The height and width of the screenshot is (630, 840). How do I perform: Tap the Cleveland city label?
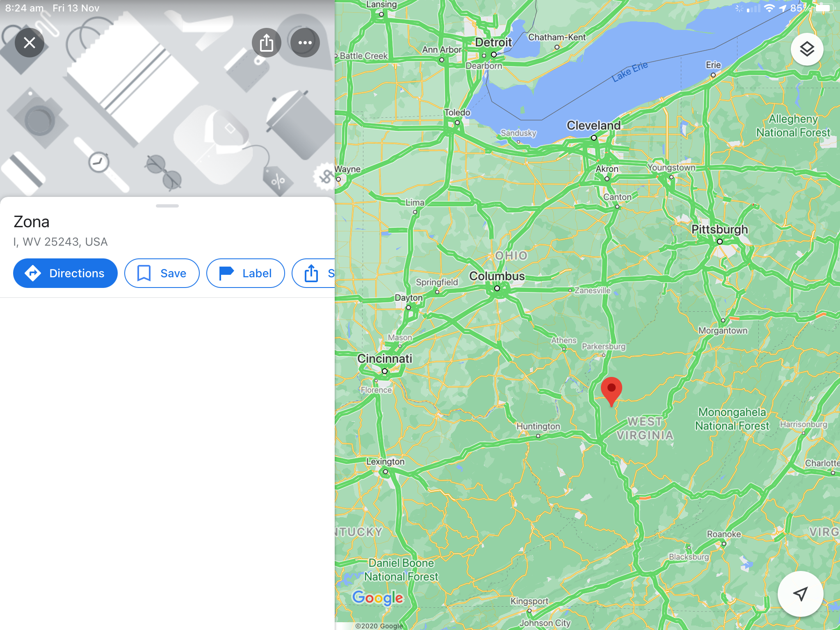pos(593,126)
